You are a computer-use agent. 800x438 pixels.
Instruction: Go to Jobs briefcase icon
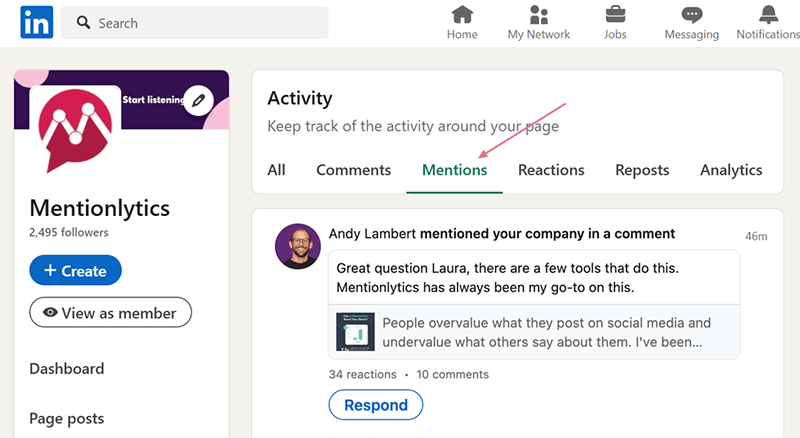[615, 14]
